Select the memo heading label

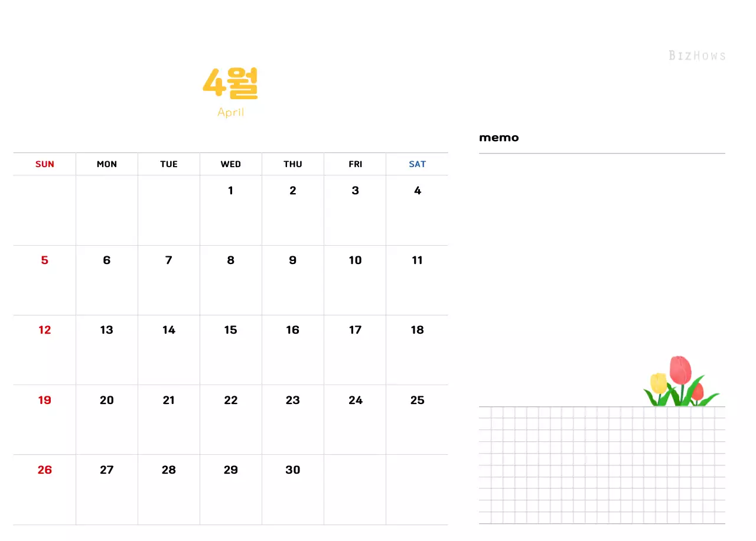499,138
